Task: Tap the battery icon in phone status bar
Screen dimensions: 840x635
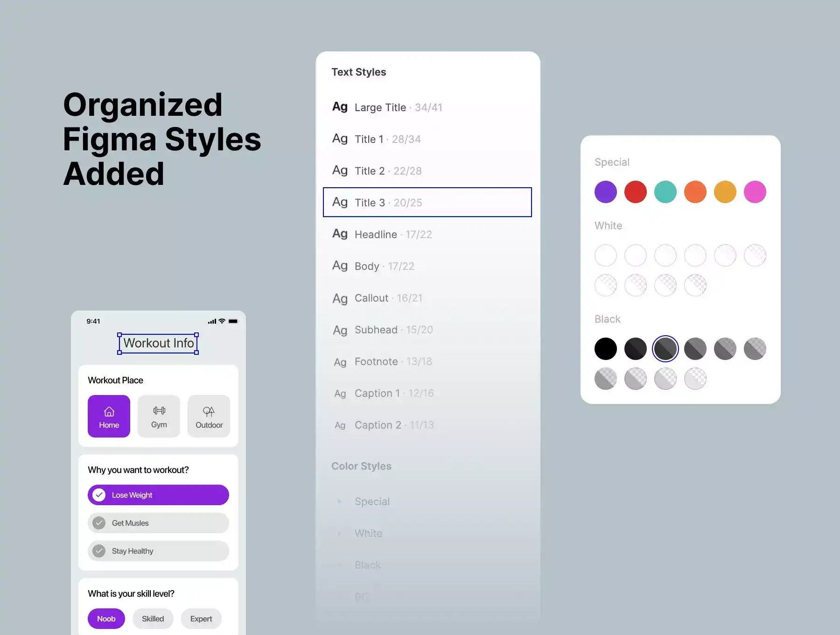Action: tap(233, 321)
